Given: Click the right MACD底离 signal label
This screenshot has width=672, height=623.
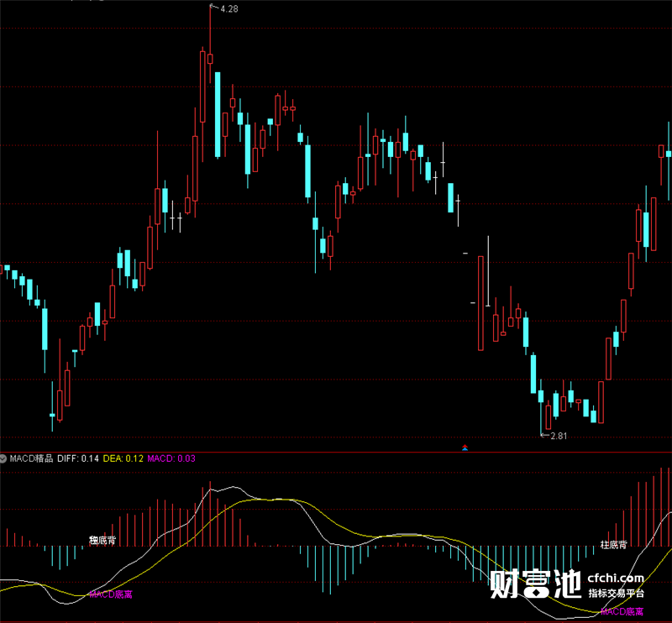Looking at the screenshot, I should [x=622, y=611].
